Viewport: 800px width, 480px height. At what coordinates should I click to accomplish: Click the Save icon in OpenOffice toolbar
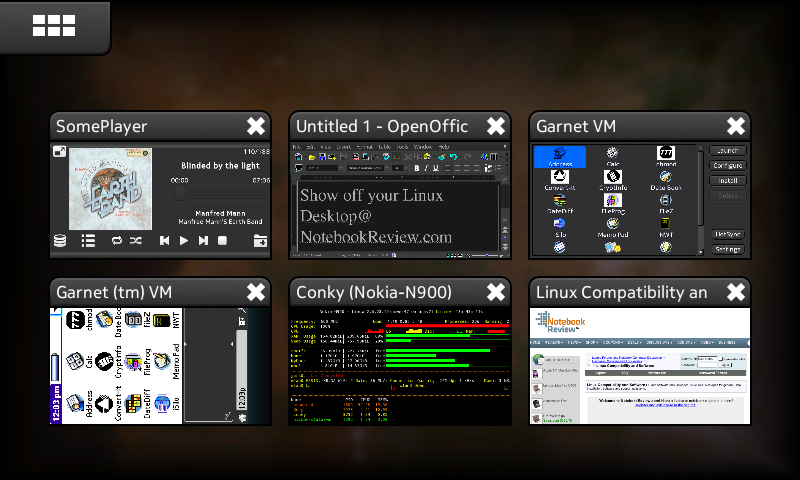(x=322, y=157)
